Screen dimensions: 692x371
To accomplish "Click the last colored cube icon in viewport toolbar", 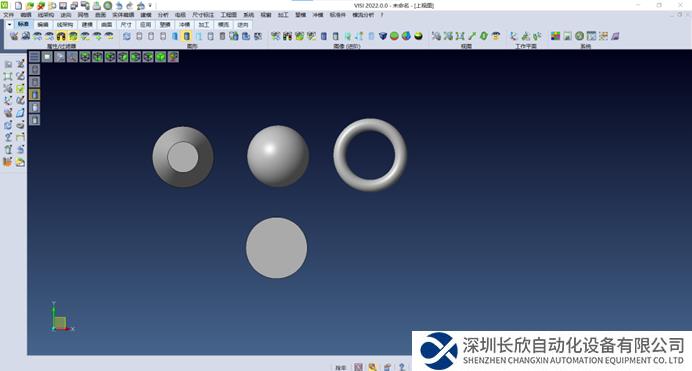I will click(x=173, y=57).
